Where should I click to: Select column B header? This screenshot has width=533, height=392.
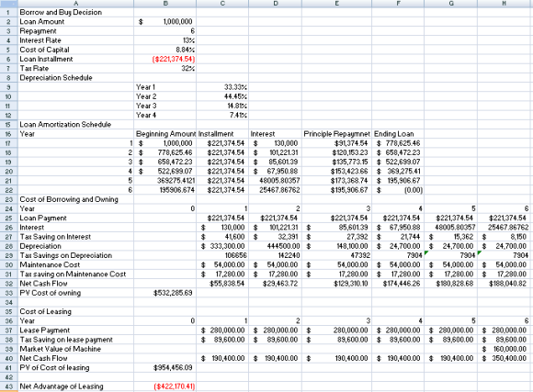click(x=164, y=4)
